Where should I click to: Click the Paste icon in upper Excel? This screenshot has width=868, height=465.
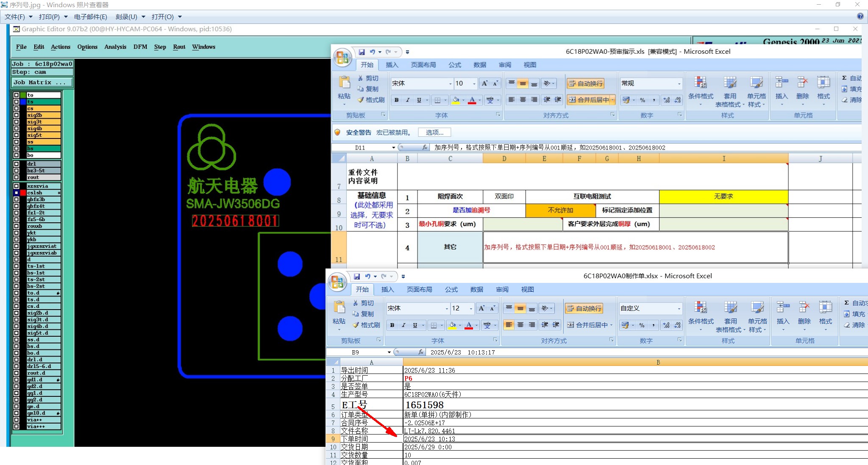click(x=344, y=83)
